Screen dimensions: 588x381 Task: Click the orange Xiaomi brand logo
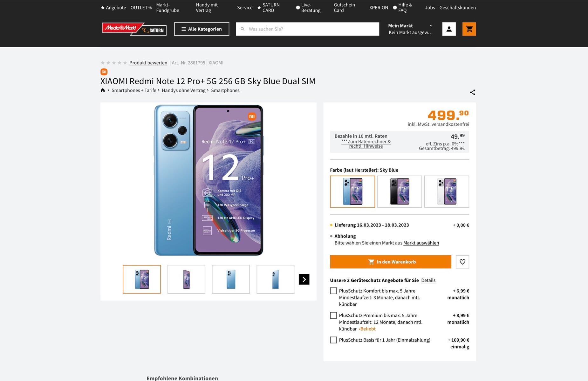pyautogui.click(x=104, y=72)
